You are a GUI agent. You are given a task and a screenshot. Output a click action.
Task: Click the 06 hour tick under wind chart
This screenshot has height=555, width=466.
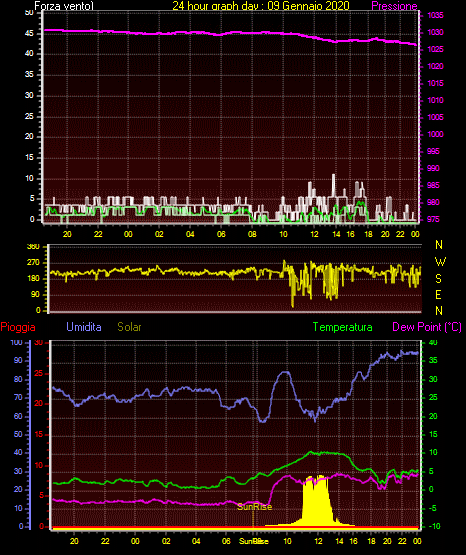221,234
